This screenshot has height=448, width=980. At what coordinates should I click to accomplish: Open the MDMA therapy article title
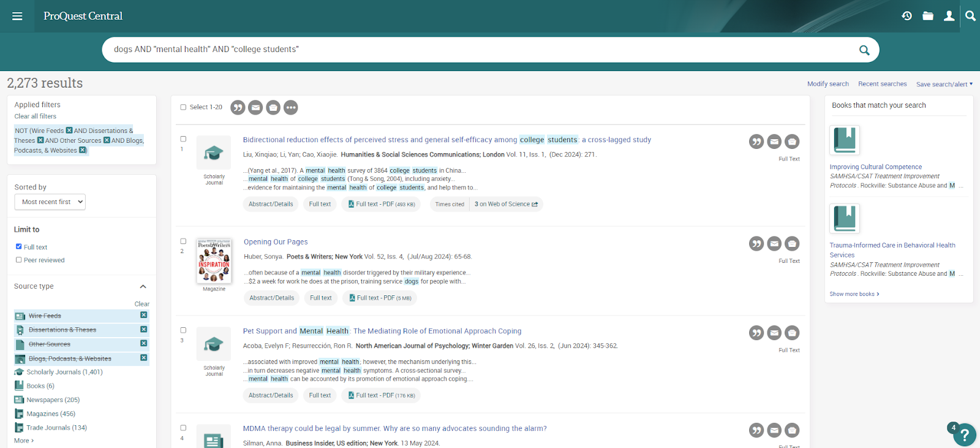pos(395,428)
